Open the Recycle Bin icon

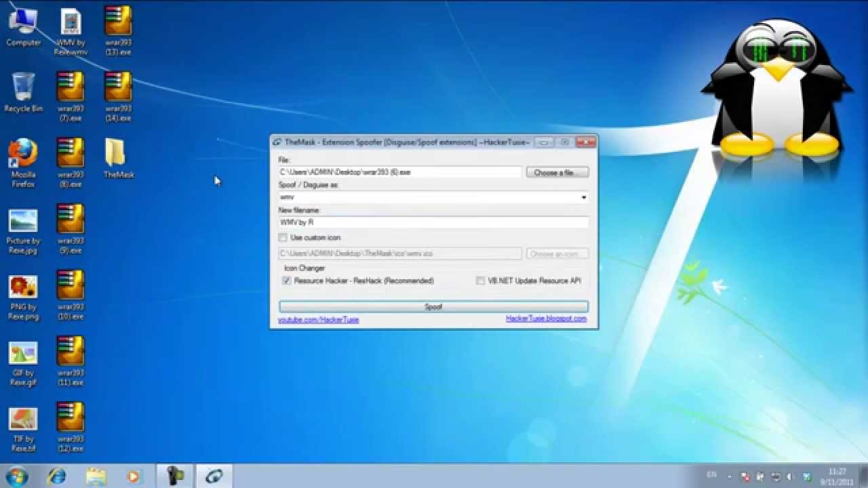pos(23,92)
